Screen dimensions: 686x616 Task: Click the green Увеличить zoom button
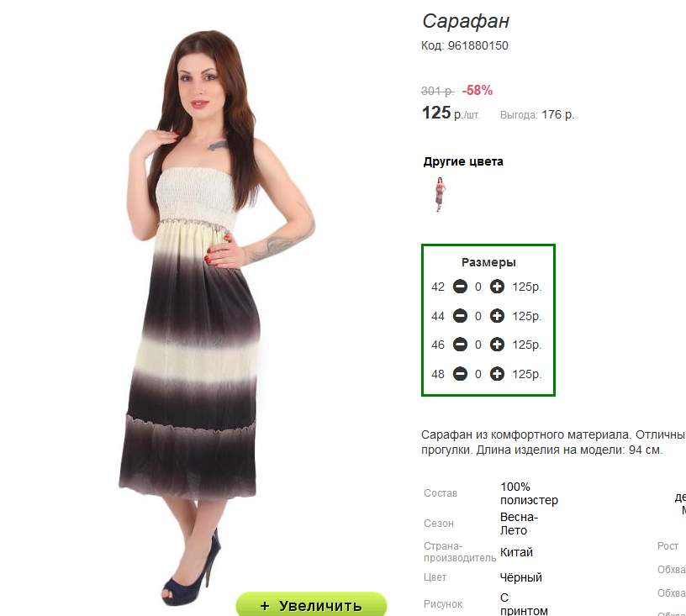pos(311,605)
